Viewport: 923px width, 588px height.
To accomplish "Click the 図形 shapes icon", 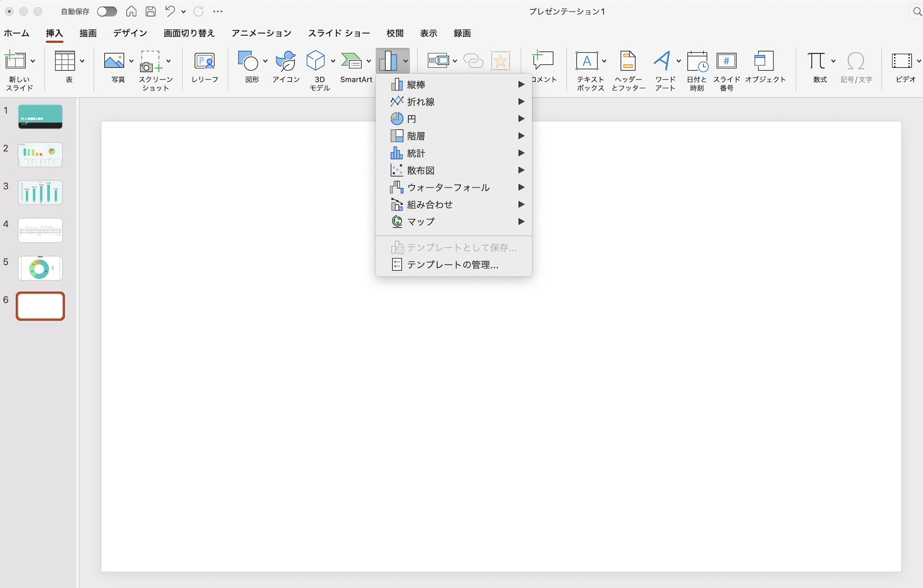I will click(249, 61).
